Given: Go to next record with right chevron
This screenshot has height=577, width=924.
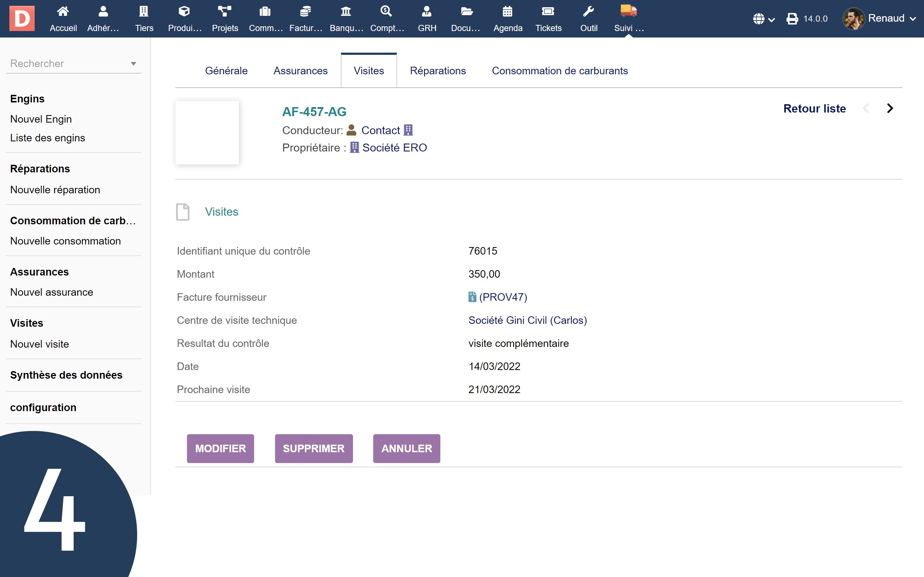Looking at the screenshot, I should [x=890, y=109].
